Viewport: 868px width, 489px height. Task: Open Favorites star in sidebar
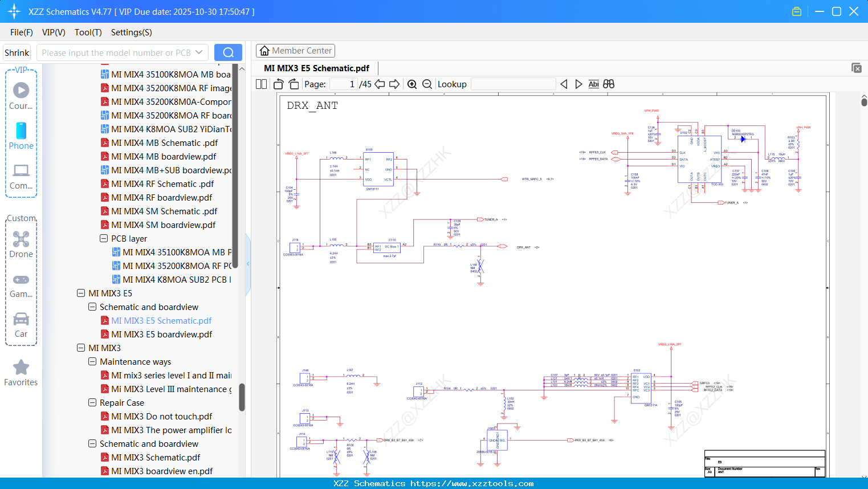pyautogui.click(x=21, y=373)
